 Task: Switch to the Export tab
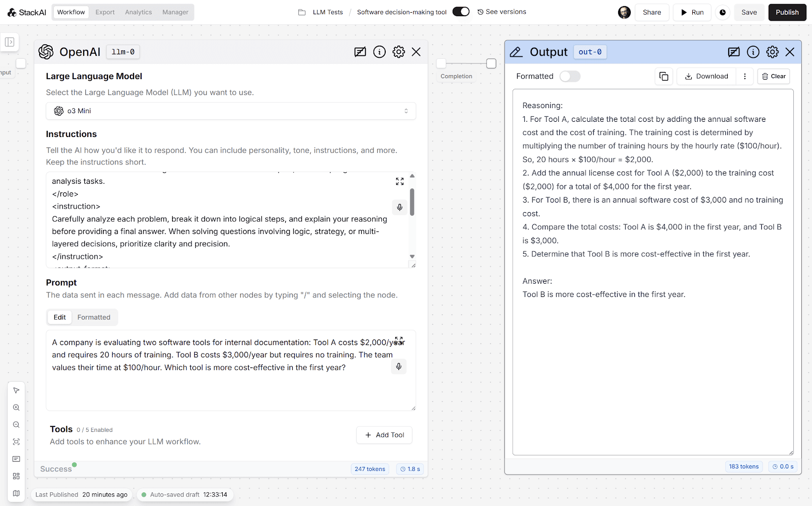point(105,12)
